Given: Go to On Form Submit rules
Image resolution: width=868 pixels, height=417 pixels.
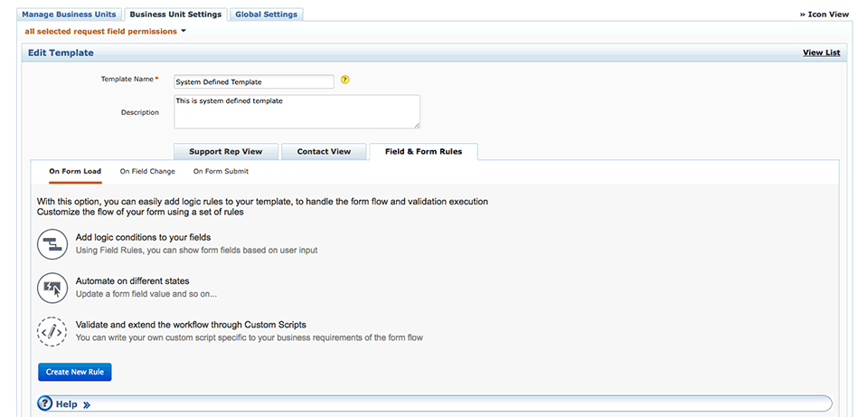Looking at the screenshot, I should (x=221, y=171).
